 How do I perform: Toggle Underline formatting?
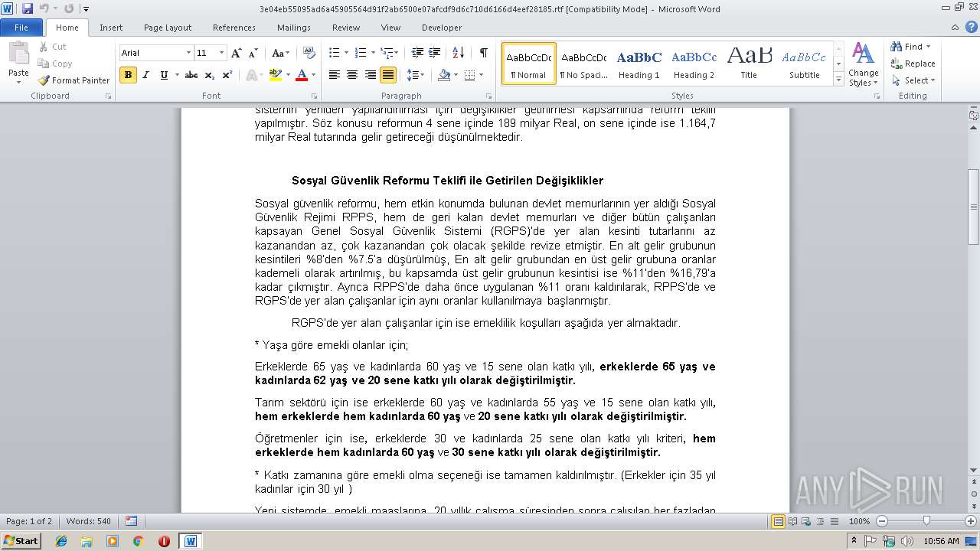[164, 75]
